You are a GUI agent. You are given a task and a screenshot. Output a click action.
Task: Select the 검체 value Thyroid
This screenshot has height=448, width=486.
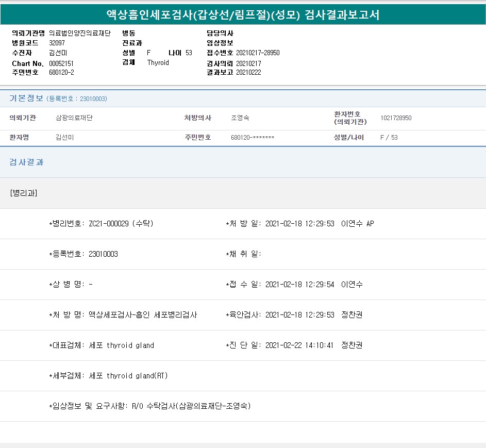pyautogui.click(x=158, y=62)
